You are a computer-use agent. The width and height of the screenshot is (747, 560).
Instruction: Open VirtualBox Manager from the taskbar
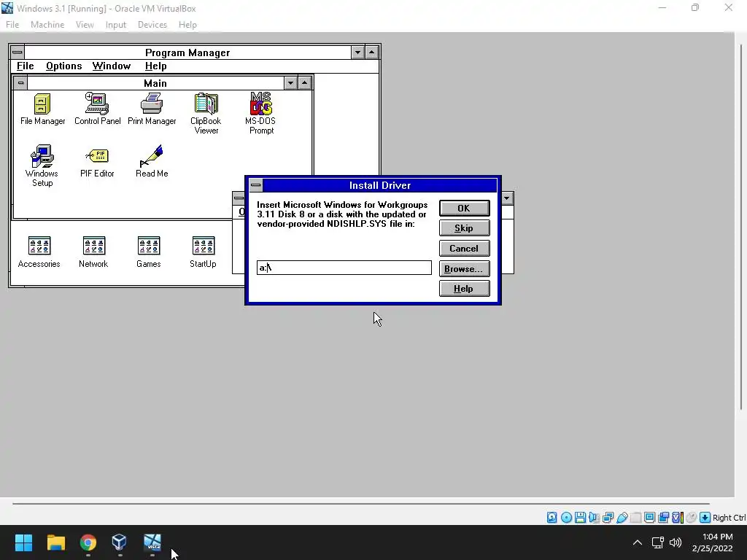[119, 542]
